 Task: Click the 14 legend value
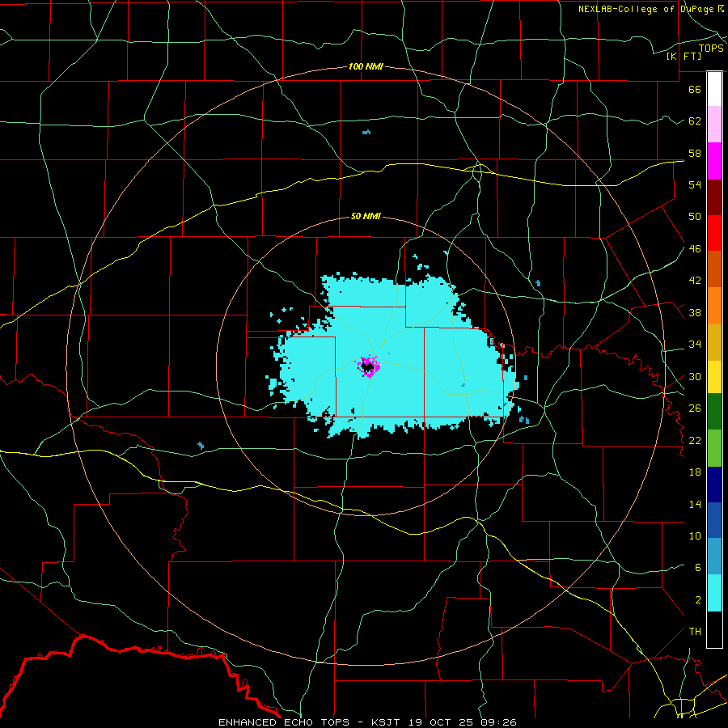pos(695,504)
